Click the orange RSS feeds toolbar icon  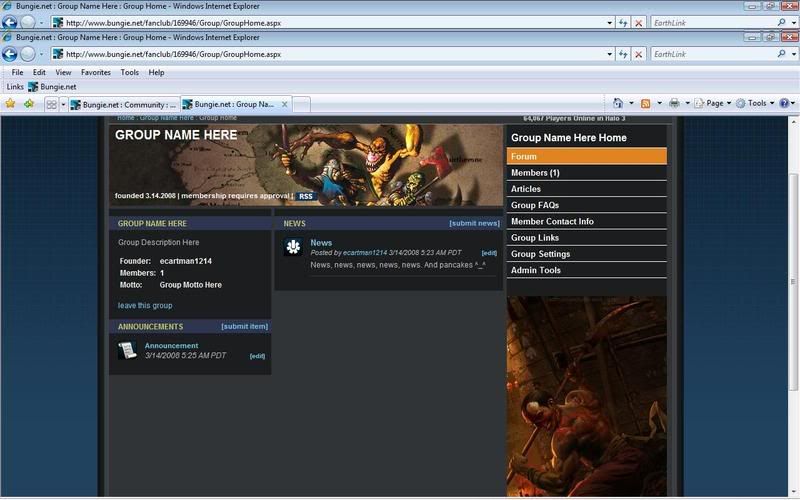pyautogui.click(x=646, y=103)
